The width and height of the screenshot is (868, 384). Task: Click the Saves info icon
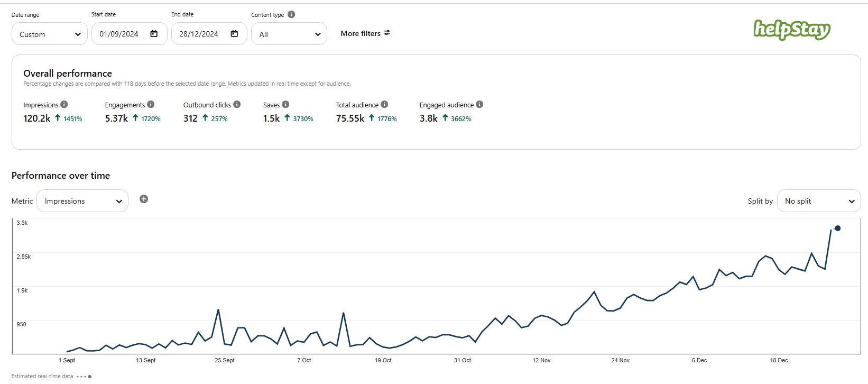pos(285,105)
